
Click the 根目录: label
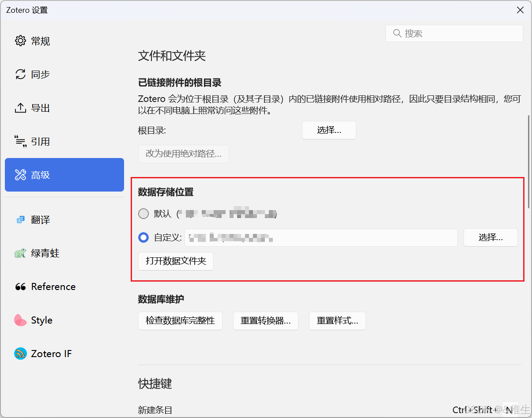(152, 130)
